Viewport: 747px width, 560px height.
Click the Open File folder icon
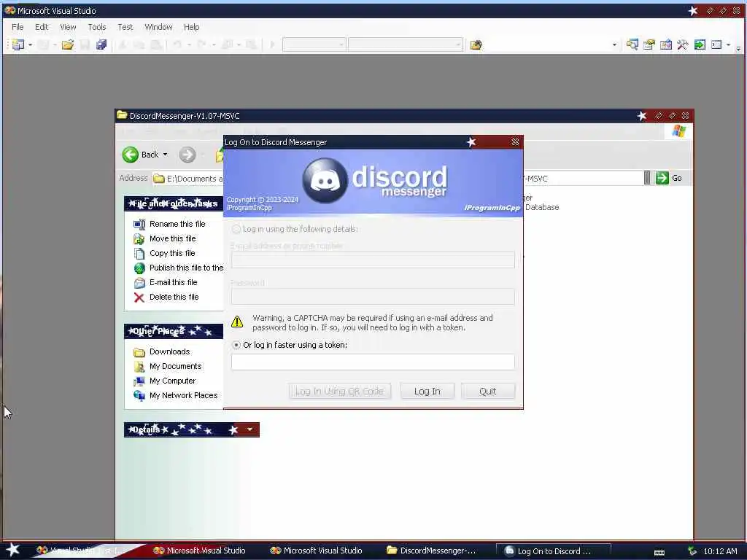tap(68, 44)
